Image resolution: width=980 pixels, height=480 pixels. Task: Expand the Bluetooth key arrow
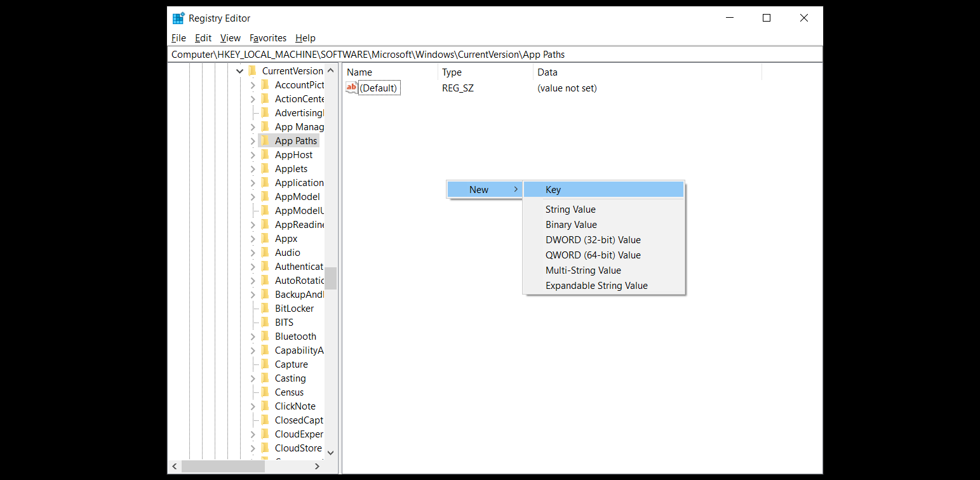(x=253, y=337)
